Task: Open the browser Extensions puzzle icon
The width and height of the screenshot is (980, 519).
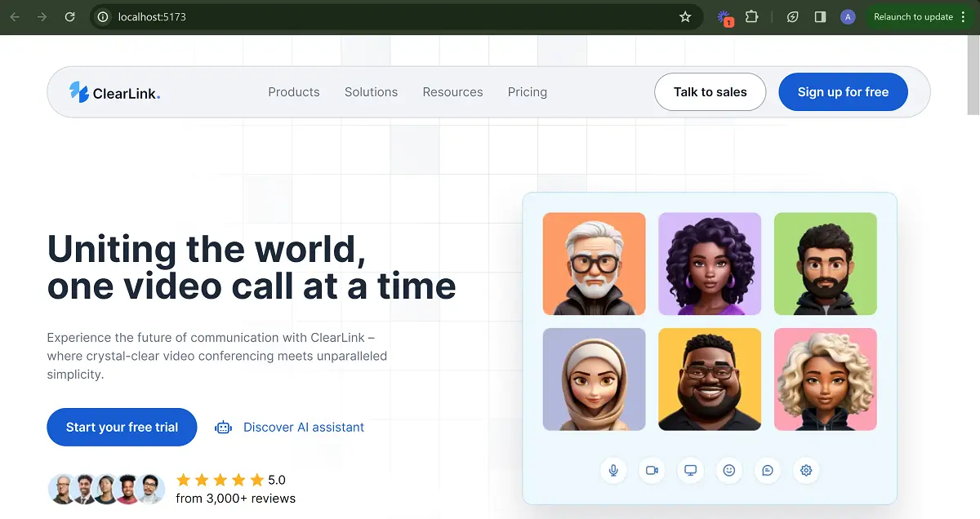Action: [x=751, y=16]
